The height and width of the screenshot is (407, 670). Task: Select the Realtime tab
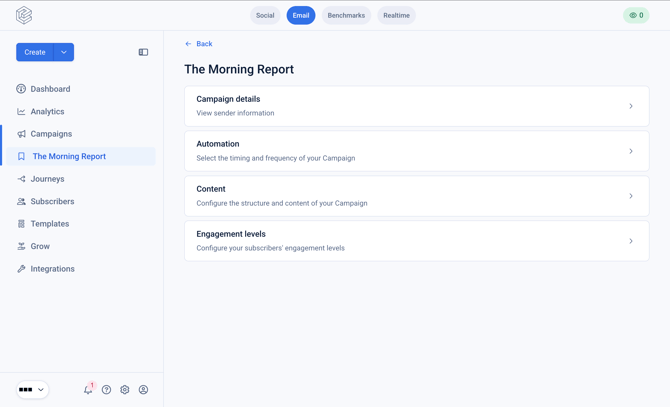396,15
